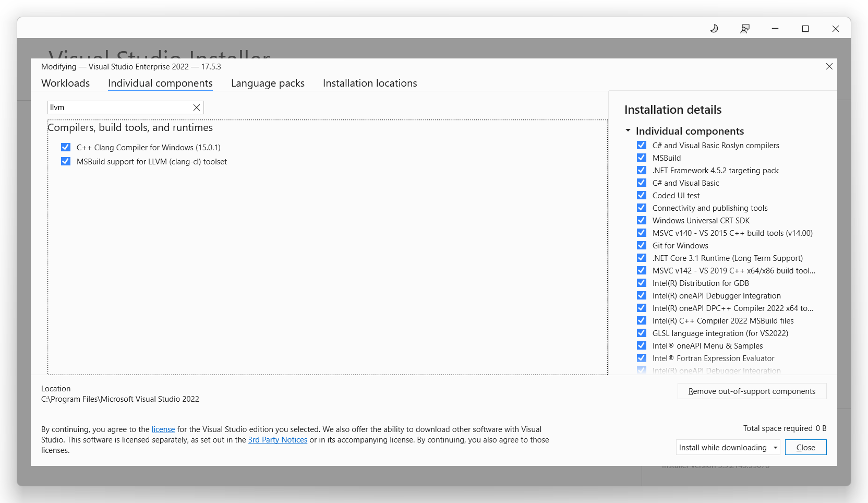Open the send feedback icon in the title bar
The image size is (868, 503).
point(744,29)
